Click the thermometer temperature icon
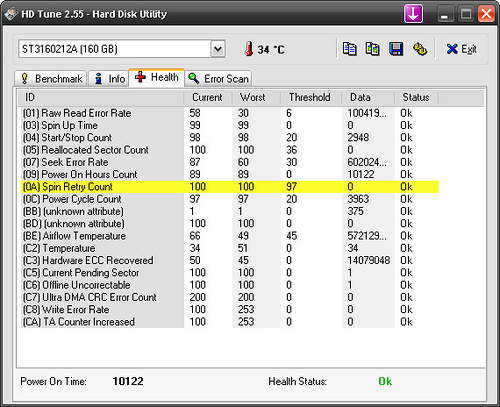The width and height of the screenshot is (500, 407). click(x=249, y=49)
